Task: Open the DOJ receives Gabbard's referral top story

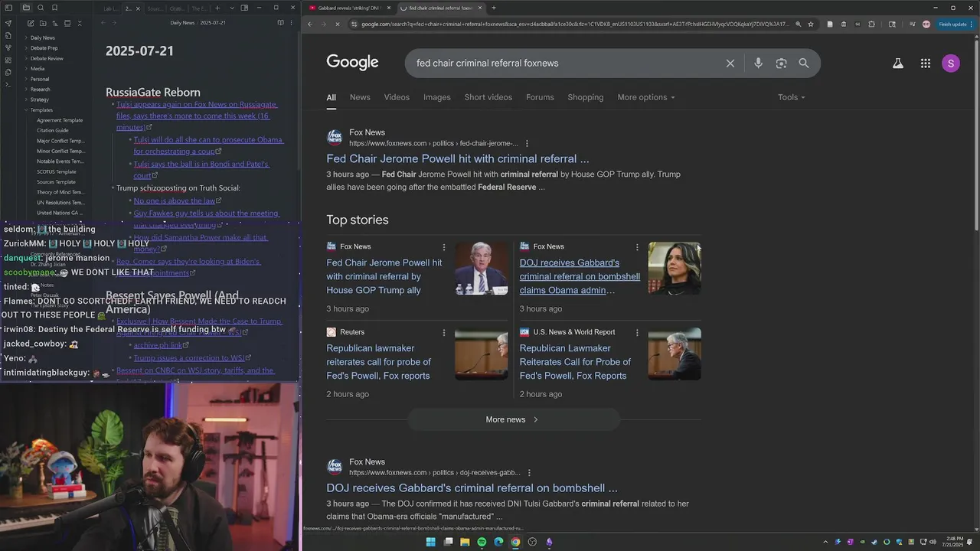Action: pos(580,276)
